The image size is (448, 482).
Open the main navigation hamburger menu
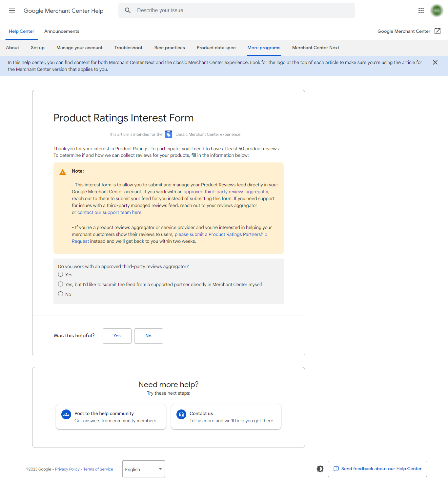[x=11, y=10]
